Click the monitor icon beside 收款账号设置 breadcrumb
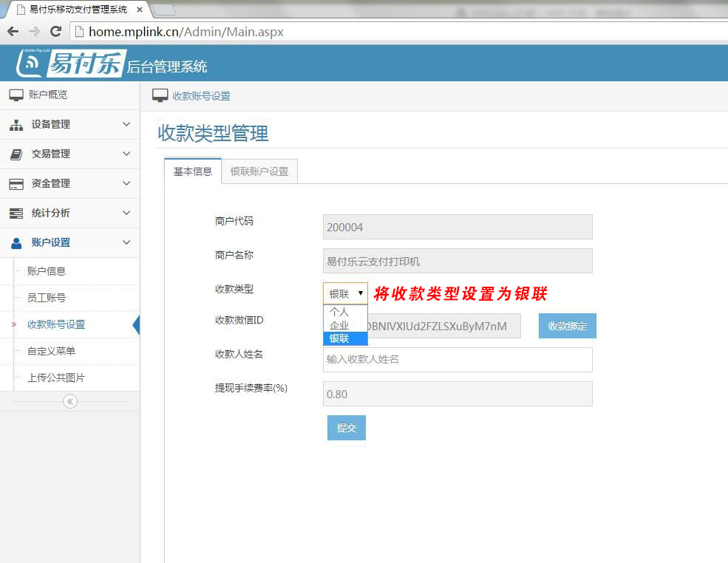 point(158,95)
